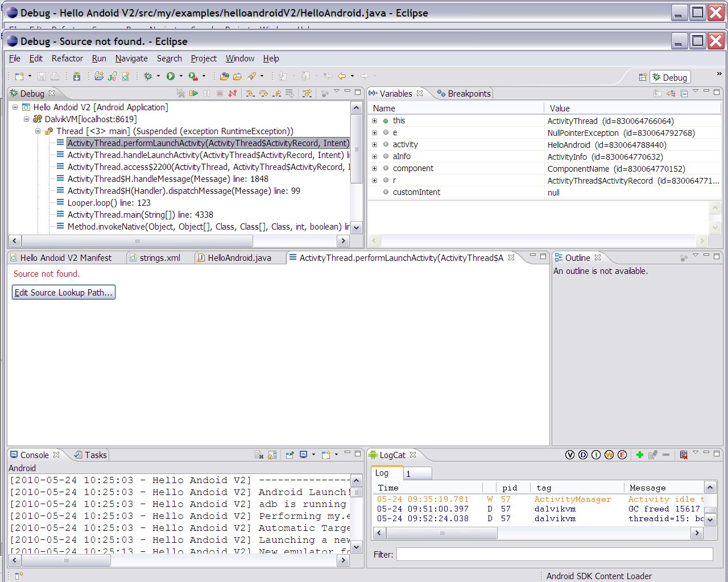Switch to the Tasks tab
This screenshot has height=582, width=728.
(90, 455)
